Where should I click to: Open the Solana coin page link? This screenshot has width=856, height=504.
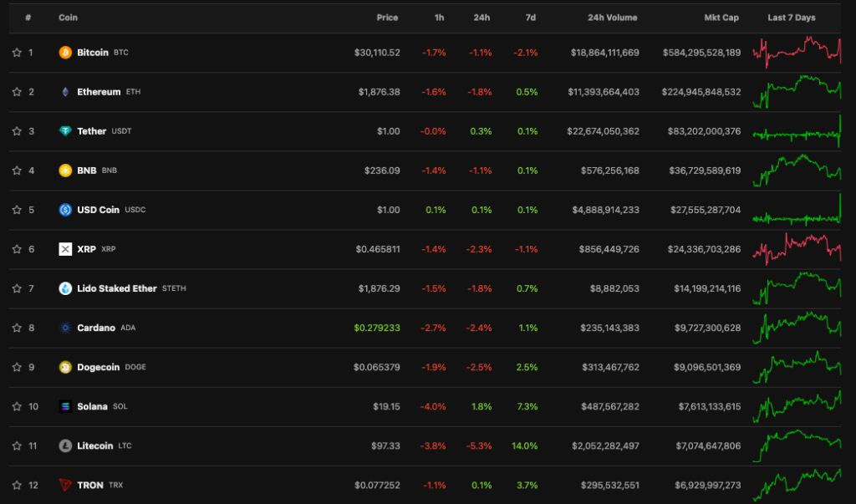92,406
